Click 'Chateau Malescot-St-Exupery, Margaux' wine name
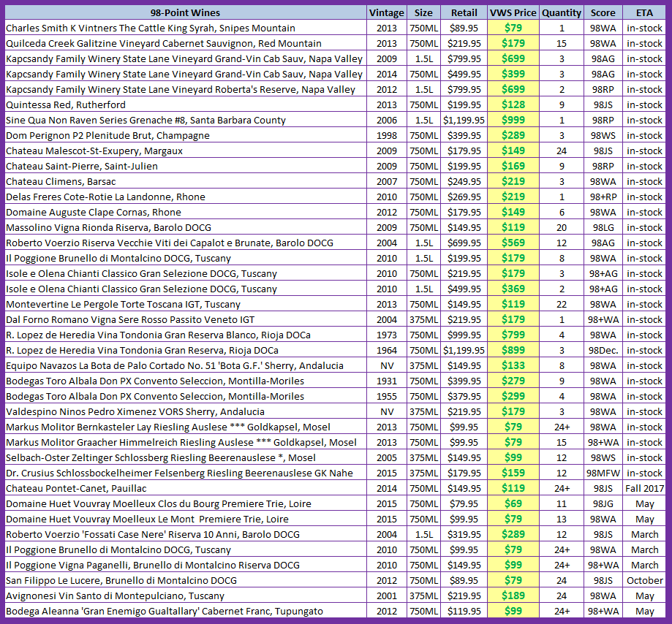The width and height of the screenshot is (672, 624). (x=94, y=151)
